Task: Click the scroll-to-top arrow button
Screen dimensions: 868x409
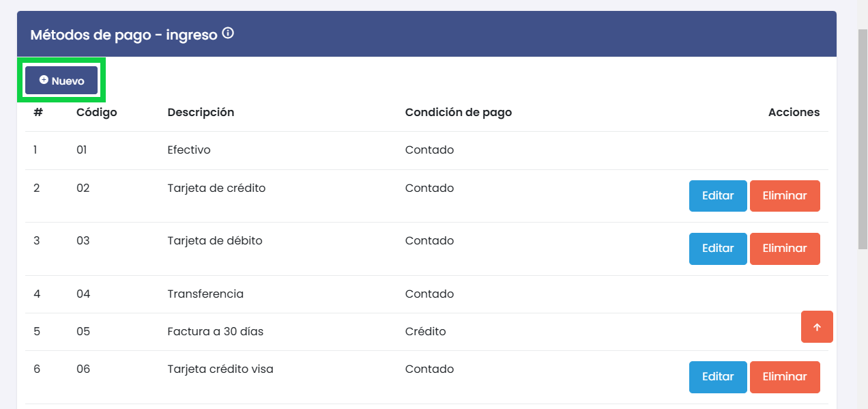Action: pos(817,327)
